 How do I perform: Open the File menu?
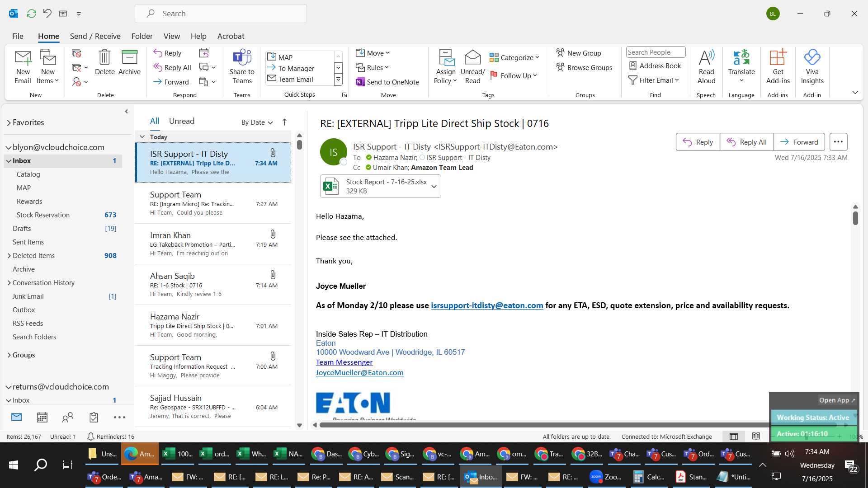(18, 36)
